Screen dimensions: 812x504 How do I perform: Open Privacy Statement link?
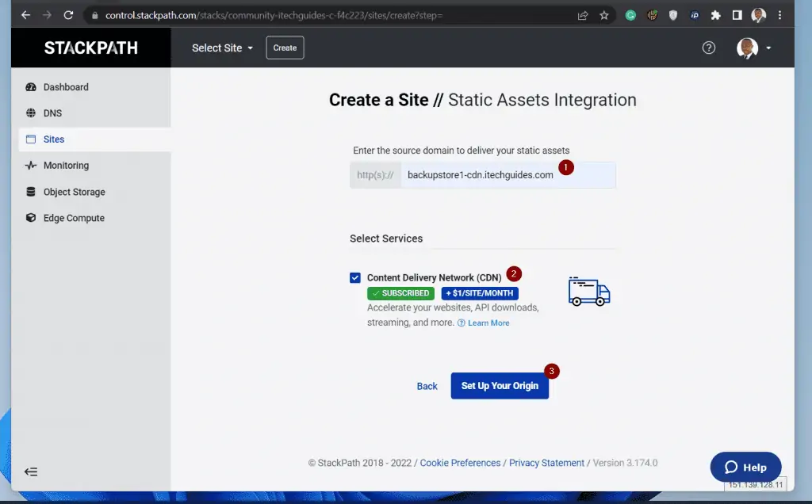point(546,463)
